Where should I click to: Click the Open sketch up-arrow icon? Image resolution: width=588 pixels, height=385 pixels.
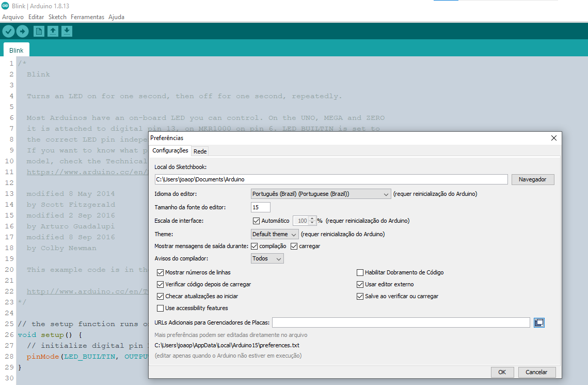(x=53, y=31)
